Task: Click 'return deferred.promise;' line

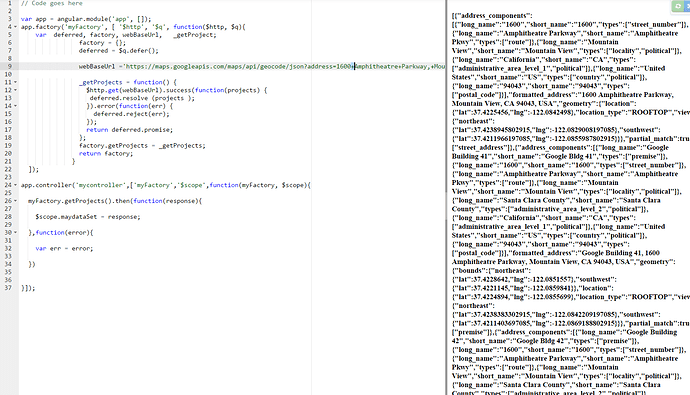Action: [x=129, y=130]
